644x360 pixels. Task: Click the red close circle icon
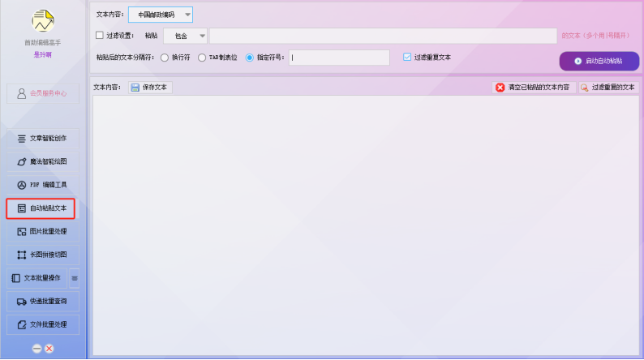pyautogui.click(x=49, y=349)
